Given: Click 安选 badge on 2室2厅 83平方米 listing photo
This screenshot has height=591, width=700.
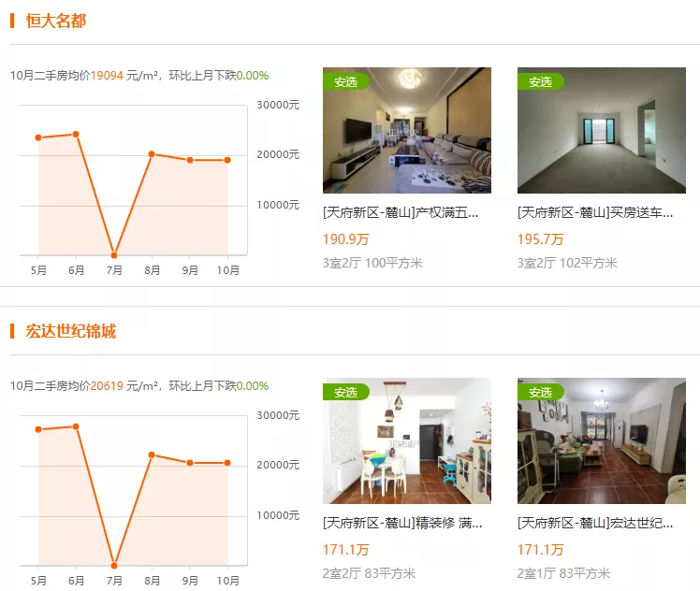Looking at the screenshot, I should pos(346,392).
